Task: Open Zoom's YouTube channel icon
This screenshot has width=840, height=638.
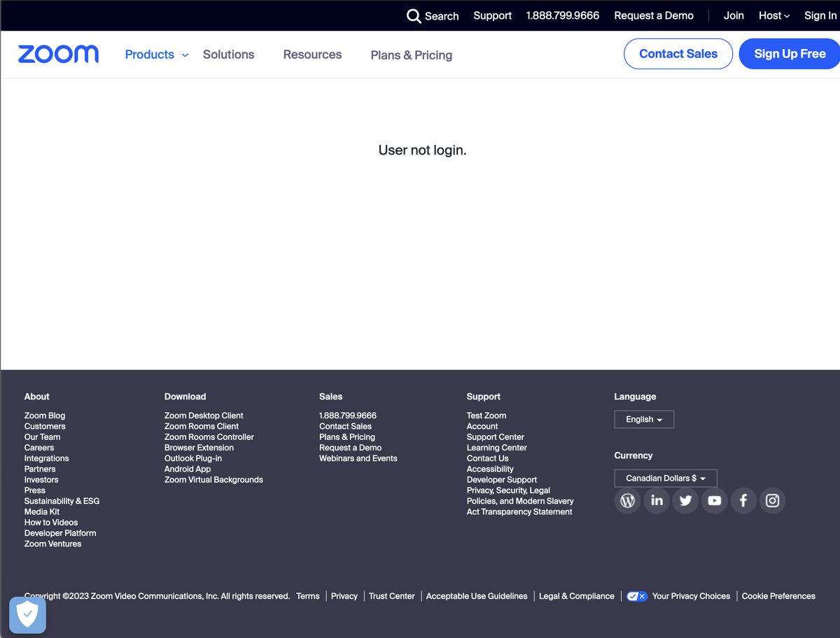Action: [x=714, y=500]
